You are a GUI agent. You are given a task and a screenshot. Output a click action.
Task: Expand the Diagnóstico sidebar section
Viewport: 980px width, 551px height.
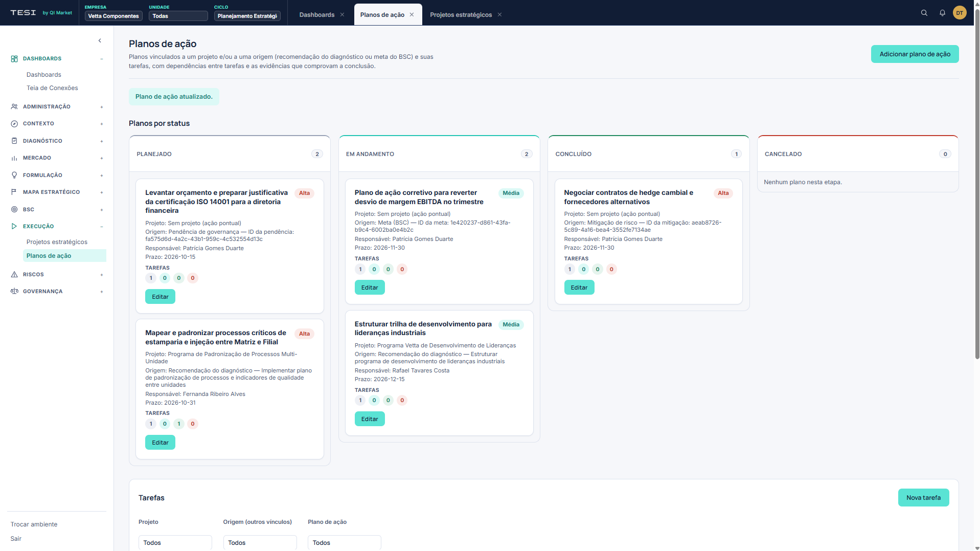point(102,141)
